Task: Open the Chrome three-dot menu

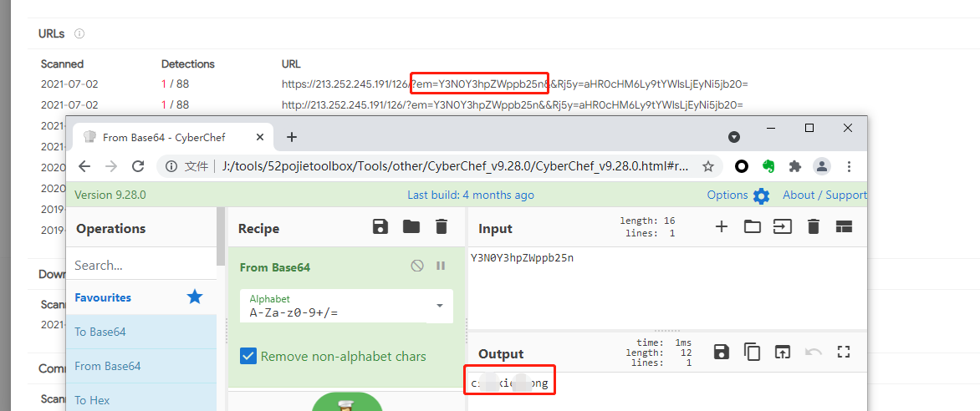Action: tap(849, 166)
